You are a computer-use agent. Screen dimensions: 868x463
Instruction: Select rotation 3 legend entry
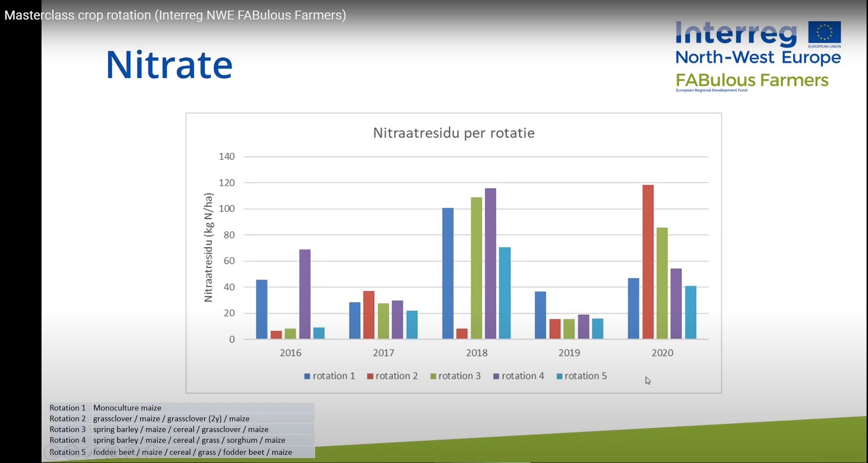455,376
